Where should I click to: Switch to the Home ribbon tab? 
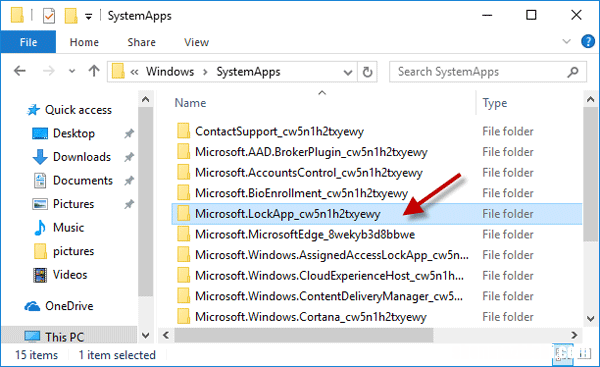[84, 42]
